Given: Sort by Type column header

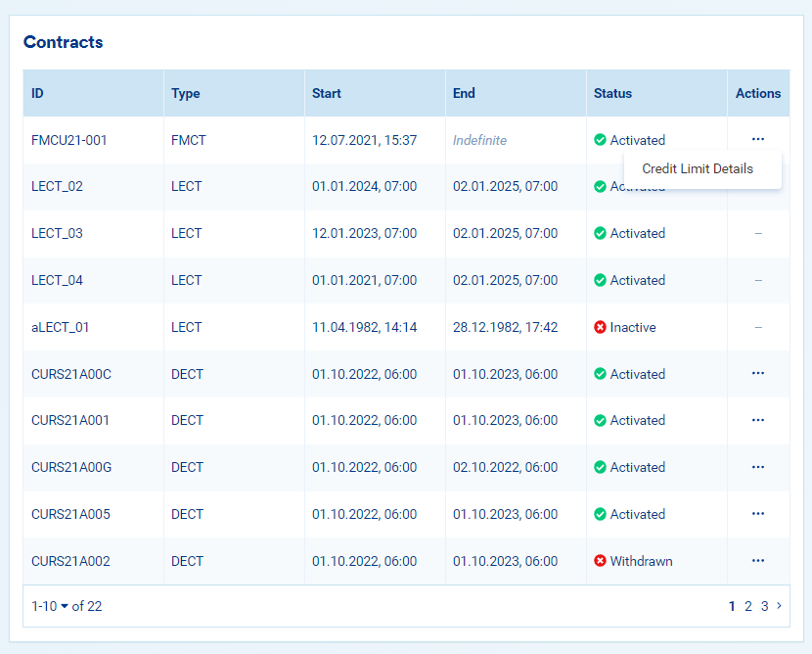Looking at the screenshot, I should (185, 94).
